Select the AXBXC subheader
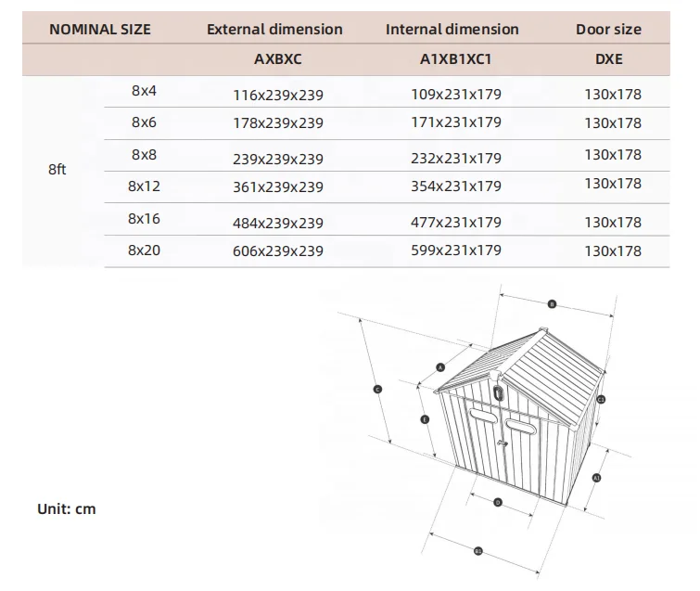Viewport: 700px width, 591px height. coord(277,59)
